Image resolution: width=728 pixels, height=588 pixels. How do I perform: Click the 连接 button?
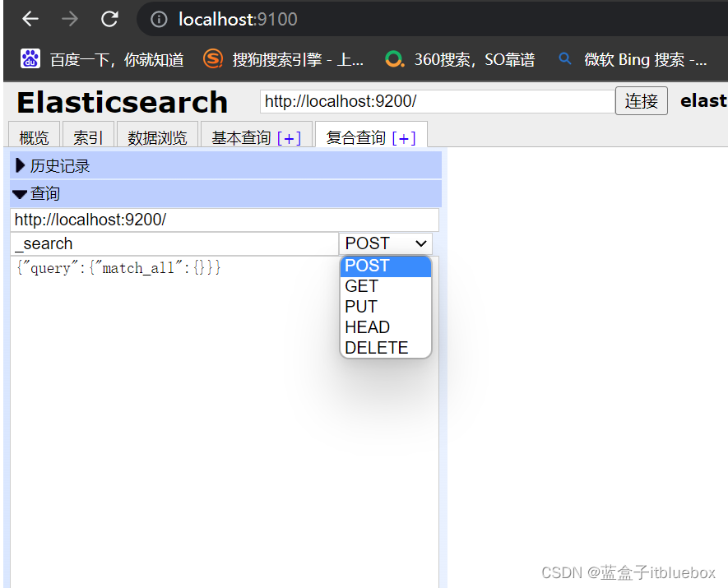641,101
